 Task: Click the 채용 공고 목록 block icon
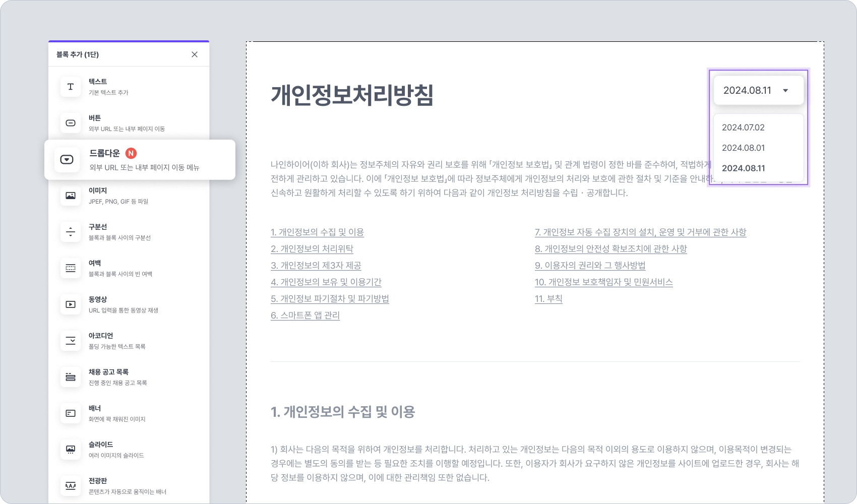[x=71, y=377]
